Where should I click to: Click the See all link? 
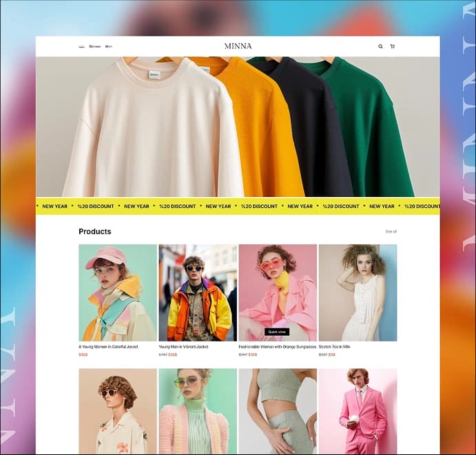point(391,232)
